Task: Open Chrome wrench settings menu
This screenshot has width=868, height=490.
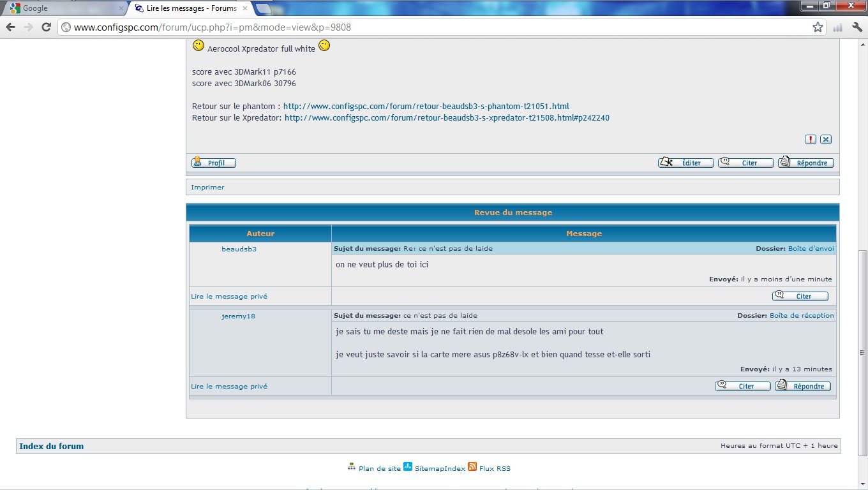Action: point(856,27)
